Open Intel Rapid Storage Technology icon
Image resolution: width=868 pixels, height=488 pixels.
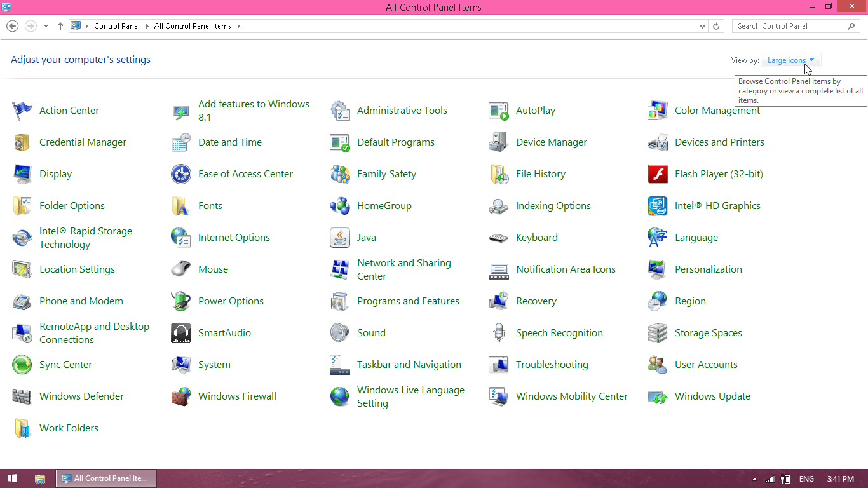[x=22, y=238]
